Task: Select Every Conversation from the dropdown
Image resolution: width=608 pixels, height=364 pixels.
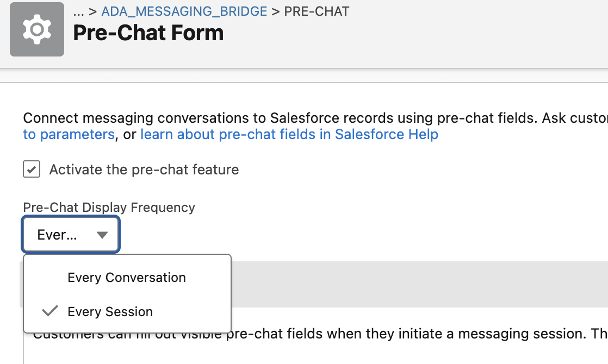Action: pyautogui.click(x=126, y=278)
